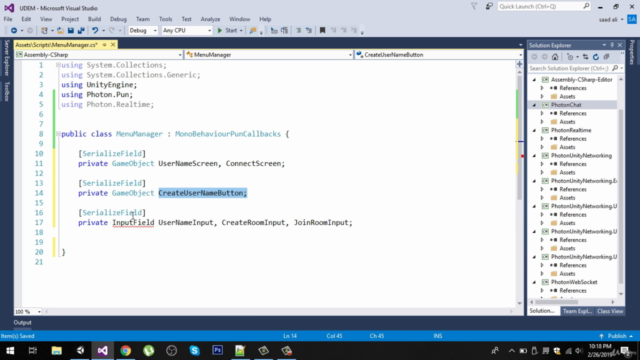Close the MenuManager.cs tab

[x=113, y=45]
